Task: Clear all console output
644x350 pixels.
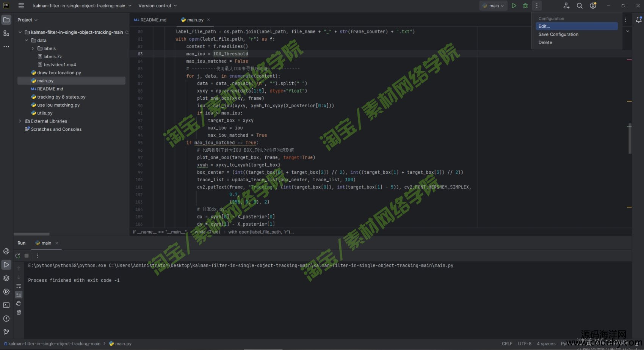Action: click(x=19, y=312)
